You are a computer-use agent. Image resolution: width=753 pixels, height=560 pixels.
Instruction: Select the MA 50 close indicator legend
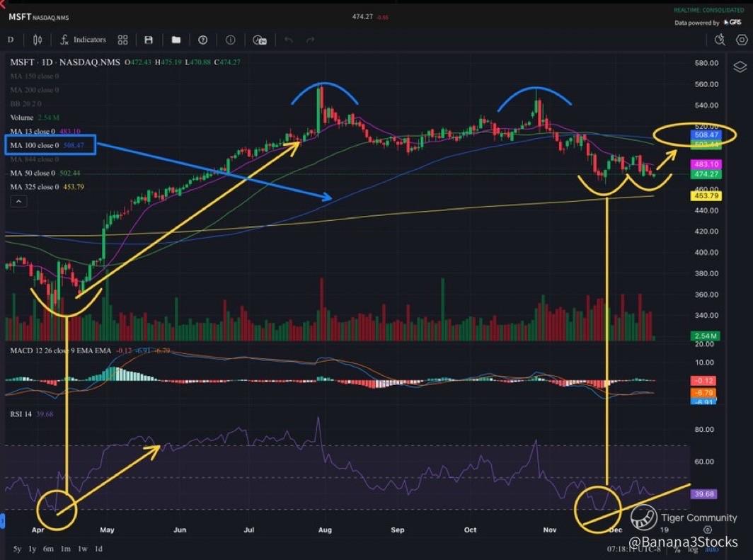(x=45, y=173)
